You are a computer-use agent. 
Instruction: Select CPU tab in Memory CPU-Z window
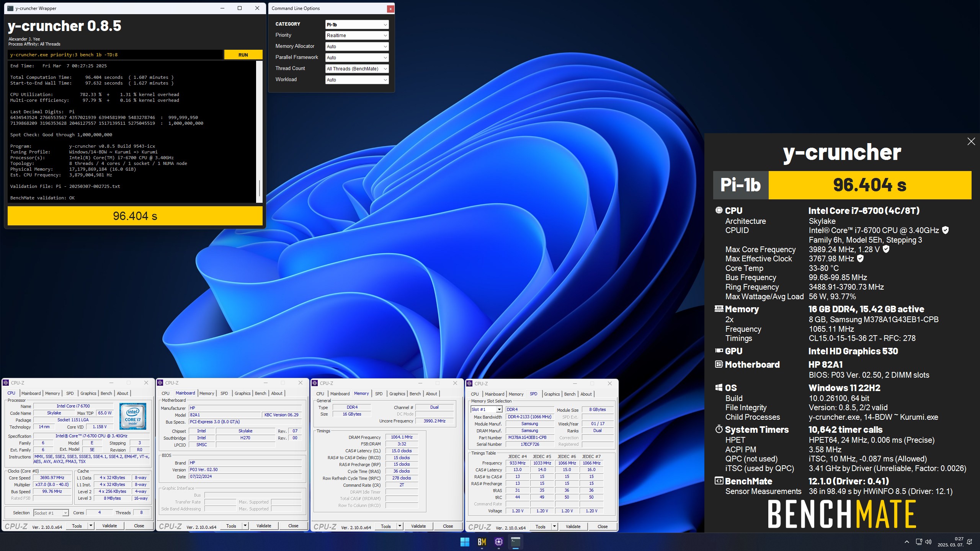point(320,394)
